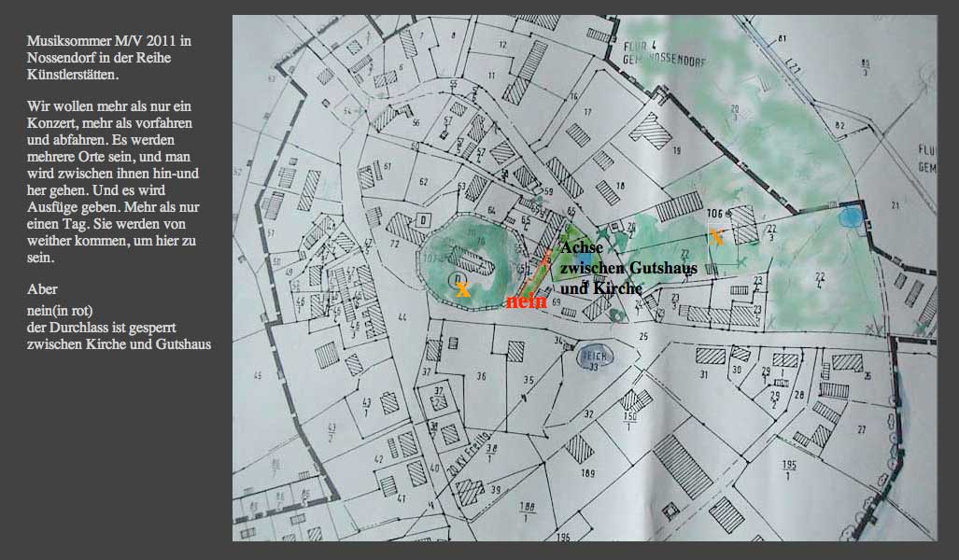This screenshot has height=560, width=959.
Task: Click parcel number 45 at the map's left edge
Action: [257, 375]
